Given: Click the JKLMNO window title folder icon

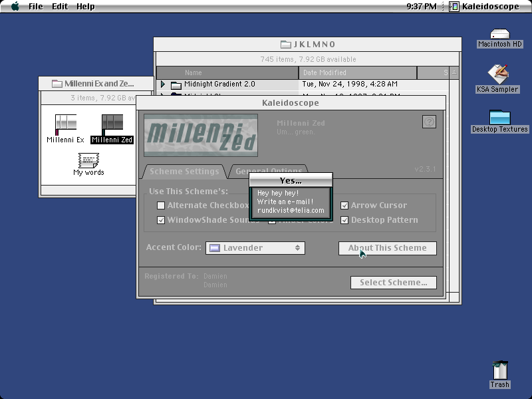Looking at the screenshot, I should coord(286,44).
